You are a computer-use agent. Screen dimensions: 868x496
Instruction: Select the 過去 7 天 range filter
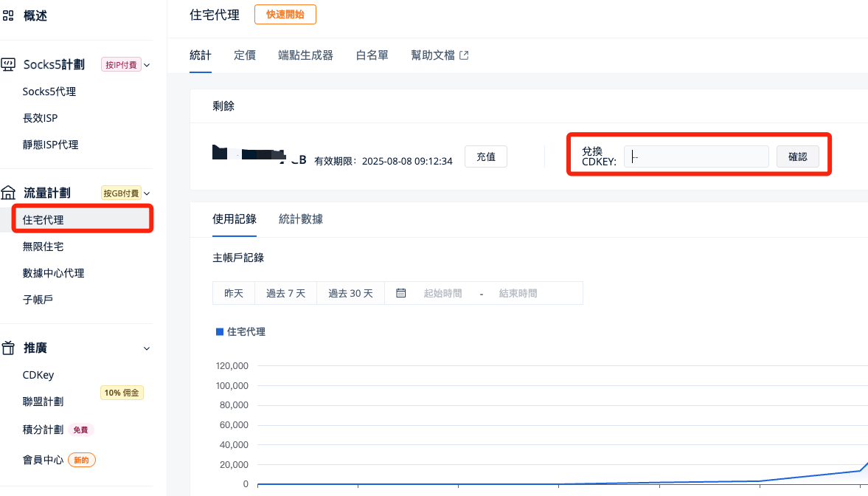click(x=285, y=293)
